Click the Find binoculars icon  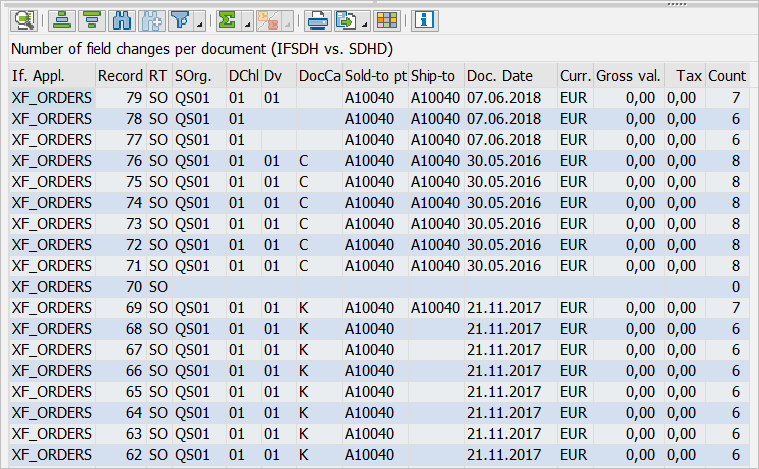tap(122, 19)
